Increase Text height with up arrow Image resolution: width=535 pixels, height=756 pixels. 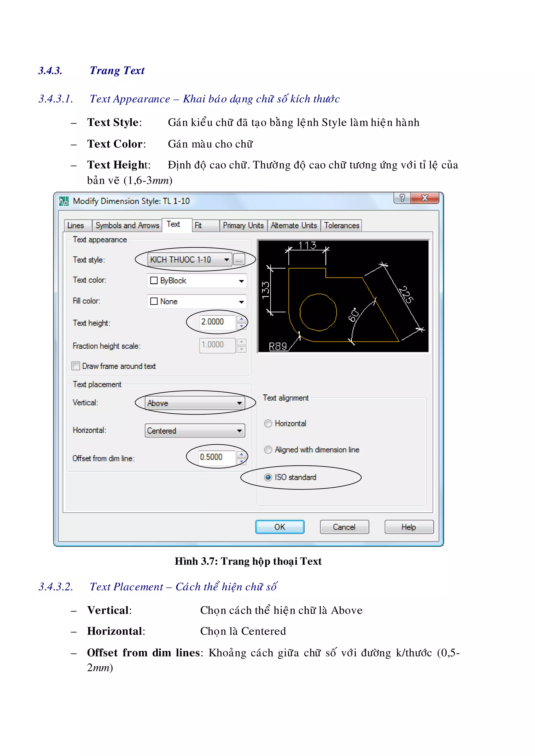tap(241, 319)
